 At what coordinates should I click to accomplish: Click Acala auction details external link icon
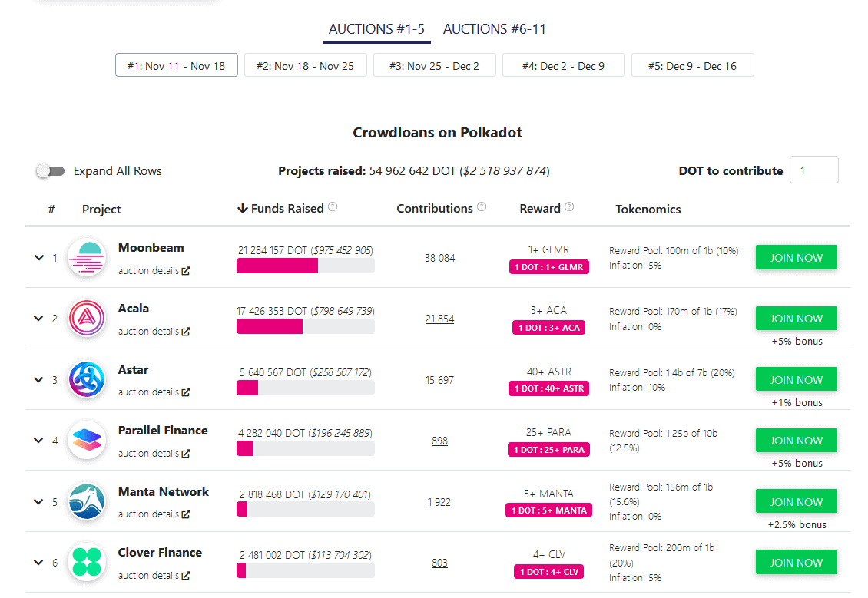186,332
